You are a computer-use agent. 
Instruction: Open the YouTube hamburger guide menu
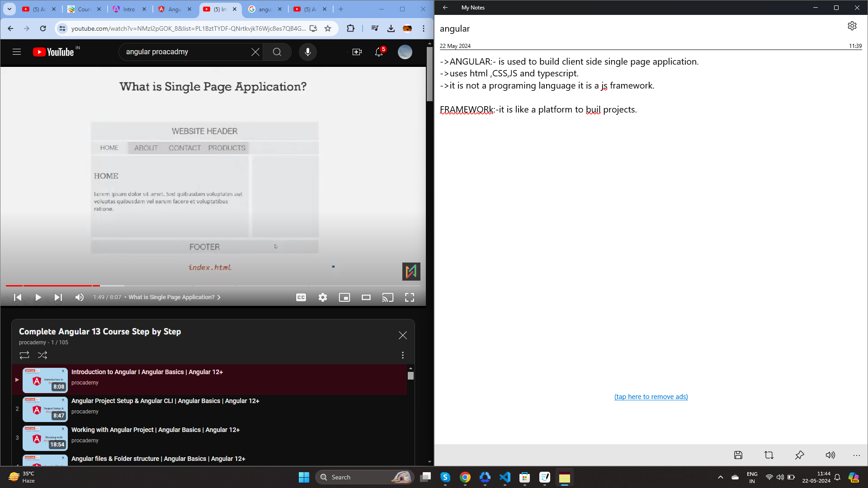pyautogui.click(x=17, y=52)
